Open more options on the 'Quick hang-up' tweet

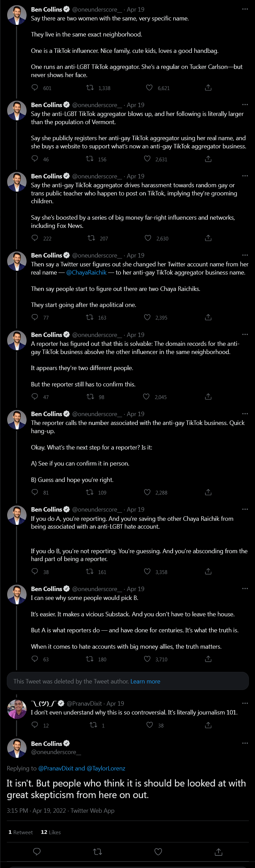(245, 414)
